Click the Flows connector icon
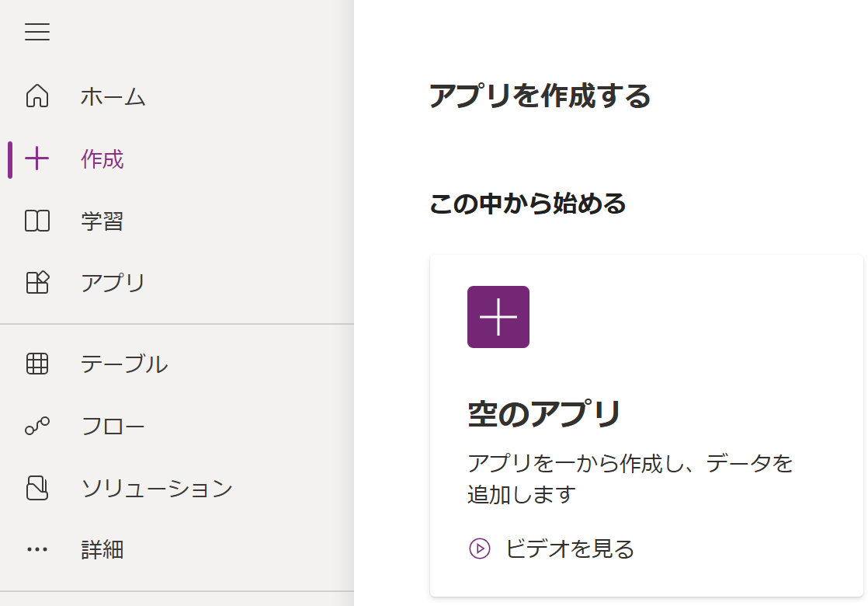 tap(37, 426)
